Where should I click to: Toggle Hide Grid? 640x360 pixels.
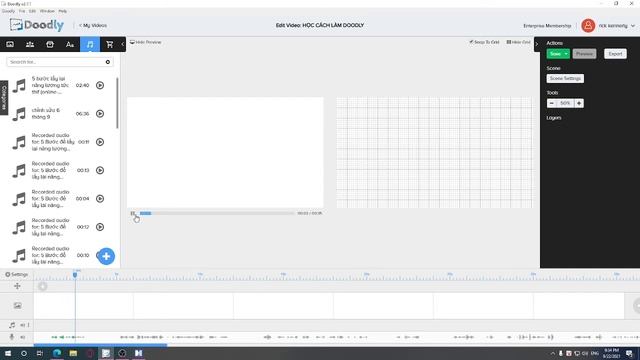518,42
